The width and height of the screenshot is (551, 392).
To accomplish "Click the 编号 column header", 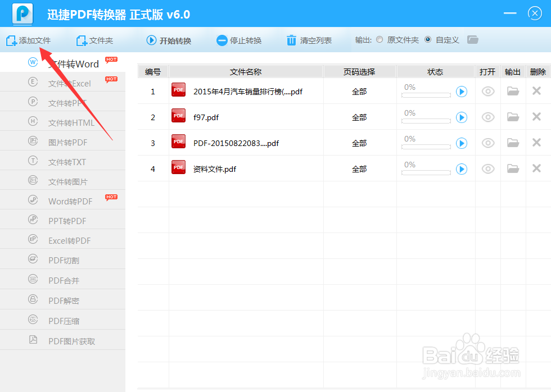I will pyautogui.click(x=153, y=72).
